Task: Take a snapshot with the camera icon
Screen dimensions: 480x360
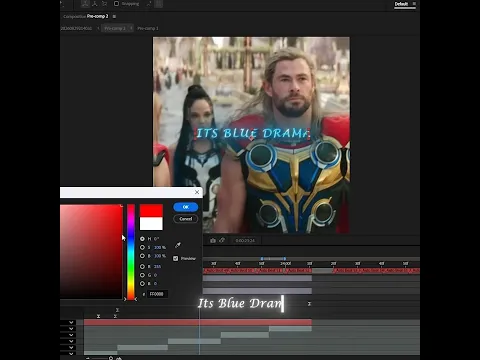Action: pos(213,240)
